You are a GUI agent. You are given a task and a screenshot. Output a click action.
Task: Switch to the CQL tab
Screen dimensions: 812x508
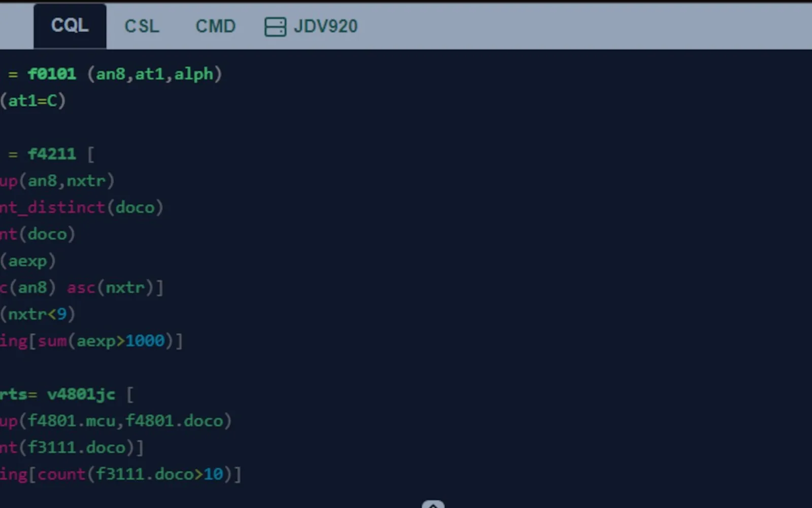pyautogui.click(x=70, y=26)
